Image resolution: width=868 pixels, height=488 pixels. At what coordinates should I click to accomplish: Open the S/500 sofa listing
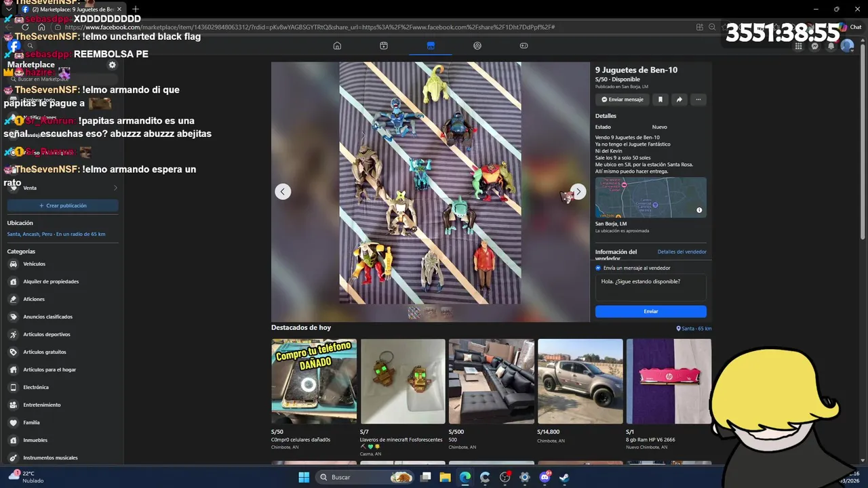click(492, 394)
